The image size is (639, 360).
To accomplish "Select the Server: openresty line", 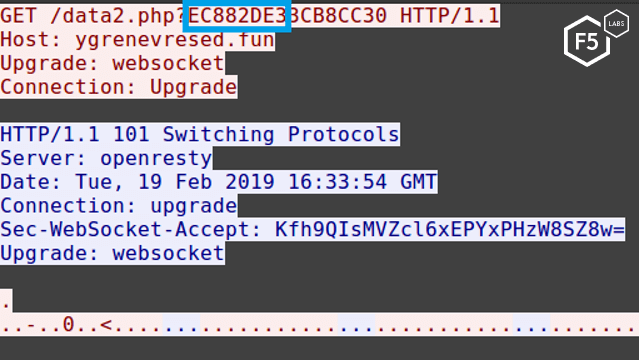I will tap(106, 158).
